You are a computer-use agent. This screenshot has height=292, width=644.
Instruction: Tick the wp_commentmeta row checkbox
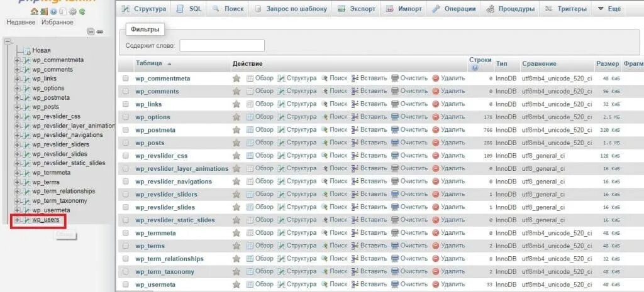pos(126,78)
